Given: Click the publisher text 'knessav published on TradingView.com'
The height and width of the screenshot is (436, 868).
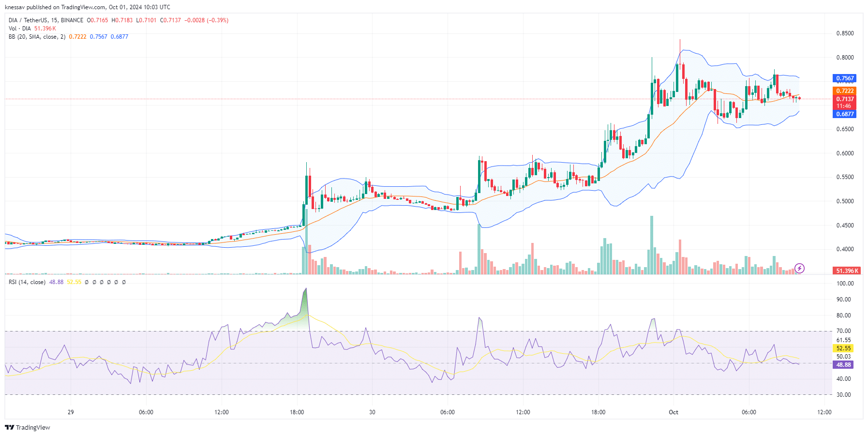Looking at the screenshot, I should tap(55, 7).
